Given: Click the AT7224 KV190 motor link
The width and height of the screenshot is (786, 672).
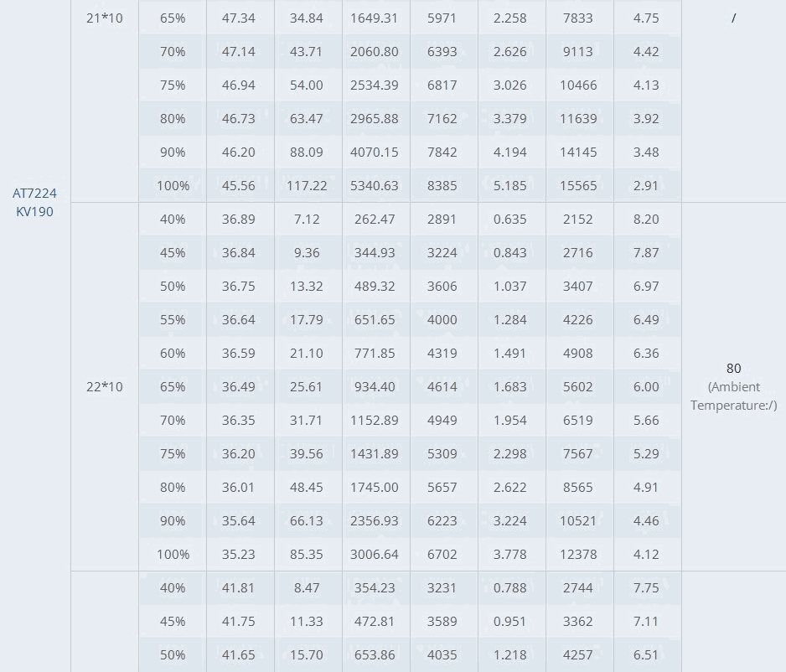Looking at the screenshot, I should point(34,202).
